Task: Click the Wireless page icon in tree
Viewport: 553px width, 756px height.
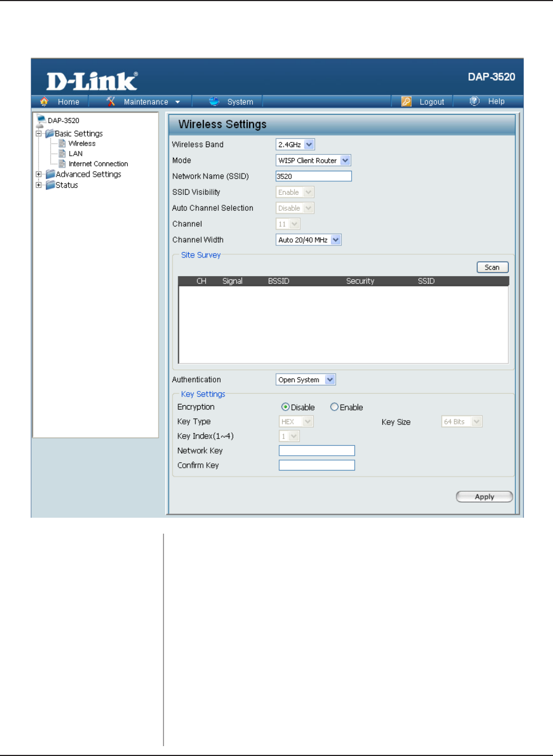Action: 62,143
